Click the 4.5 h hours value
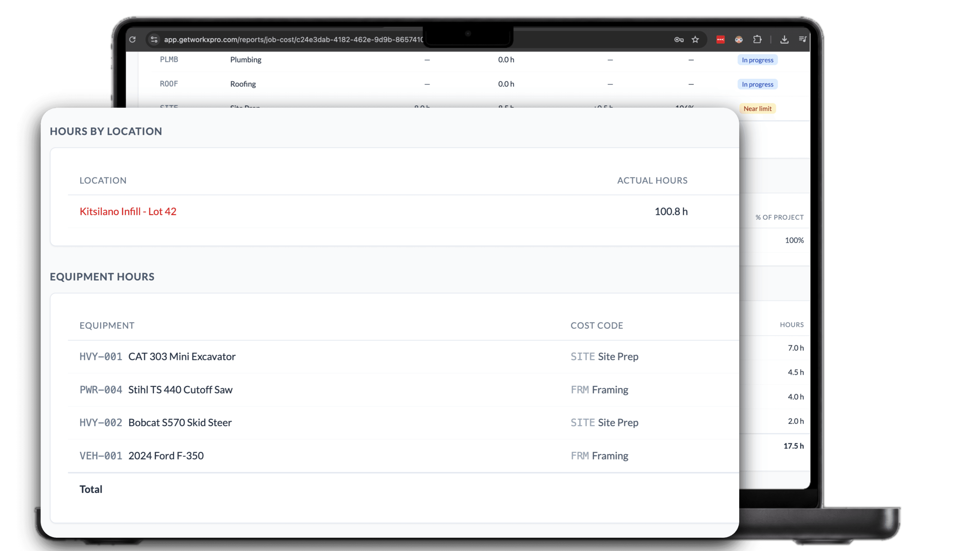980x551 pixels. pos(795,372)
